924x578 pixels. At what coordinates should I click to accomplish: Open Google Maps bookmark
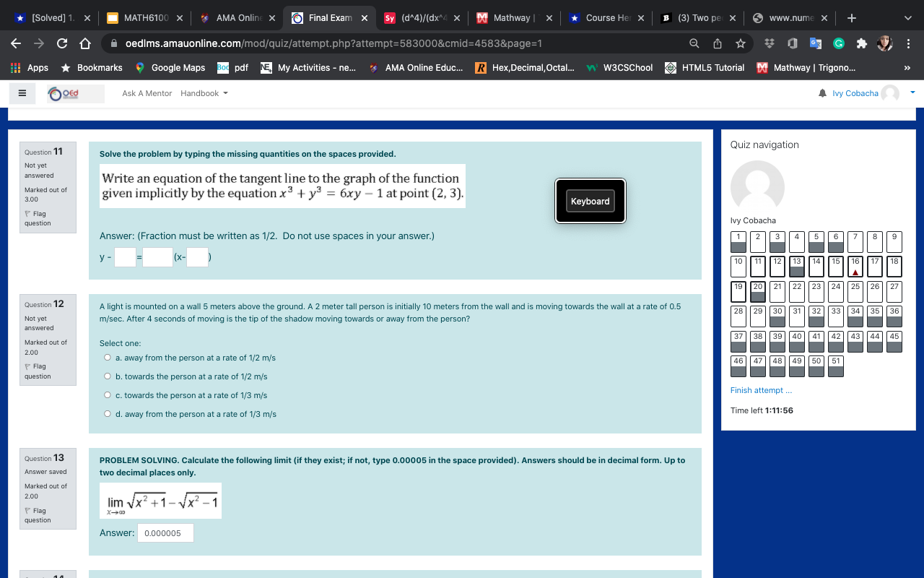(x=170, y=67)
